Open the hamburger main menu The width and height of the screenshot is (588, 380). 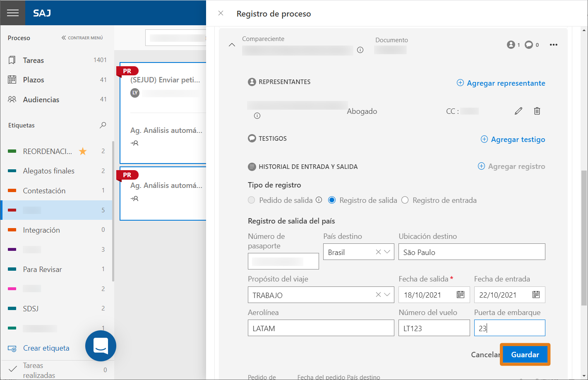pyautogui.click(x=13, y=13)
